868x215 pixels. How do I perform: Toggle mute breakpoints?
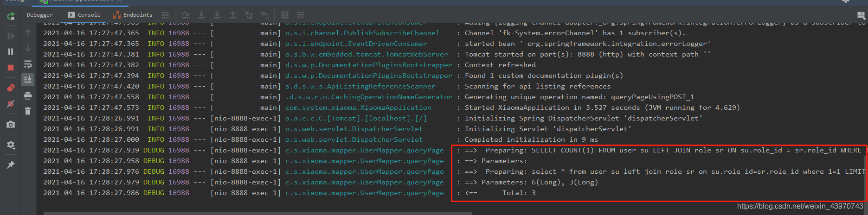click(x=11, y=104)
